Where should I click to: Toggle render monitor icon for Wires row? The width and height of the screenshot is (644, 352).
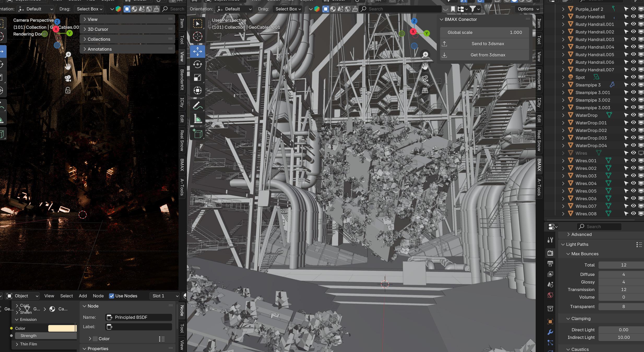[x=641, y=153]
